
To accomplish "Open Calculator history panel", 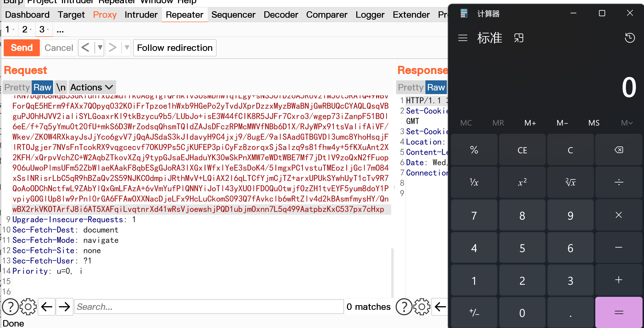I will [x=630, y=38].
